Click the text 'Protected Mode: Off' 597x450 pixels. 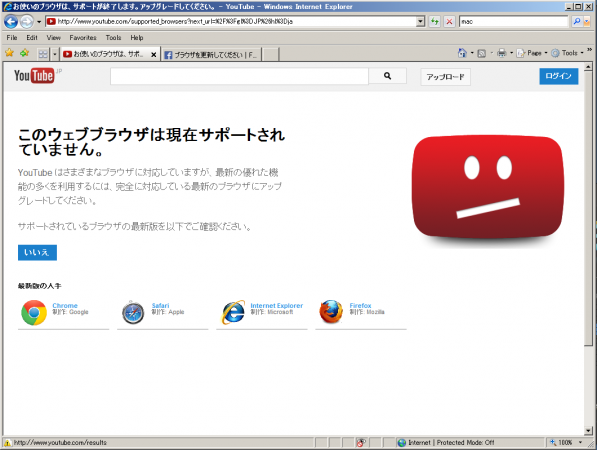(465, 442)
